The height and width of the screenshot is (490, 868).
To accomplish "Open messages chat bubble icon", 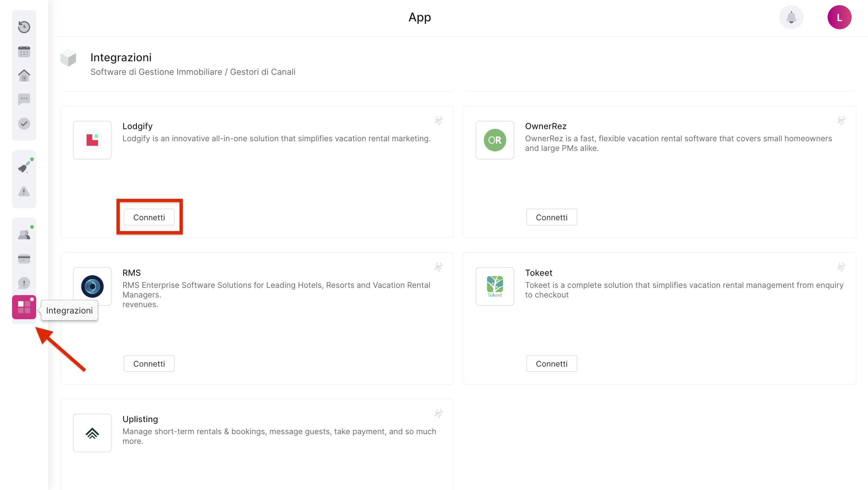I will tap(24, 99).
